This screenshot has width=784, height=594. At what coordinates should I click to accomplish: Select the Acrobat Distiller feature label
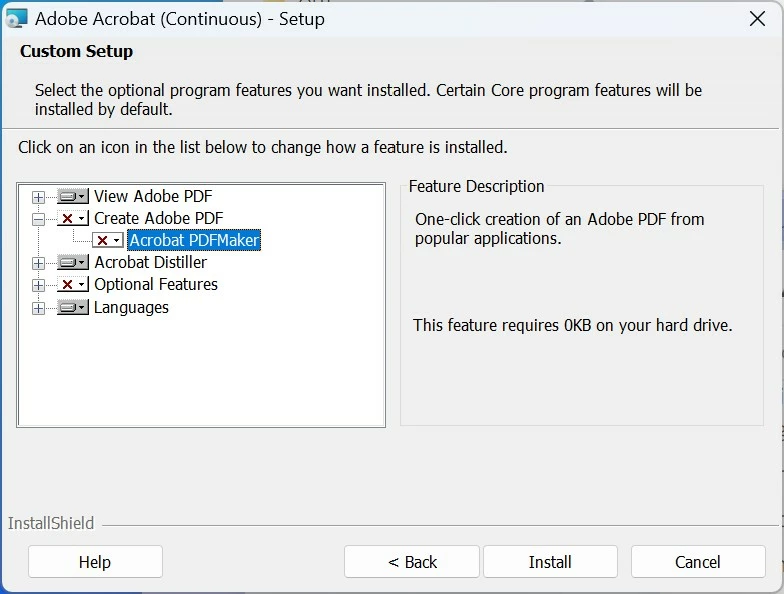click(150, 262)
